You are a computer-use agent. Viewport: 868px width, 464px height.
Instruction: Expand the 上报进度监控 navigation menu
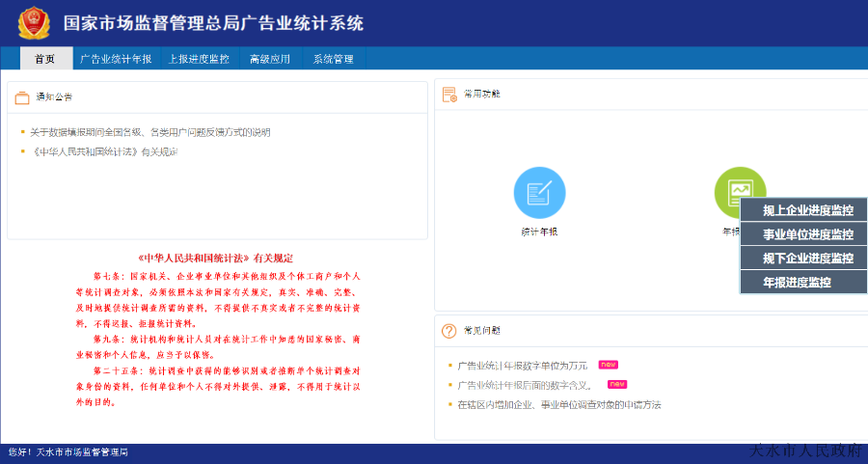[x=199, y=59]
